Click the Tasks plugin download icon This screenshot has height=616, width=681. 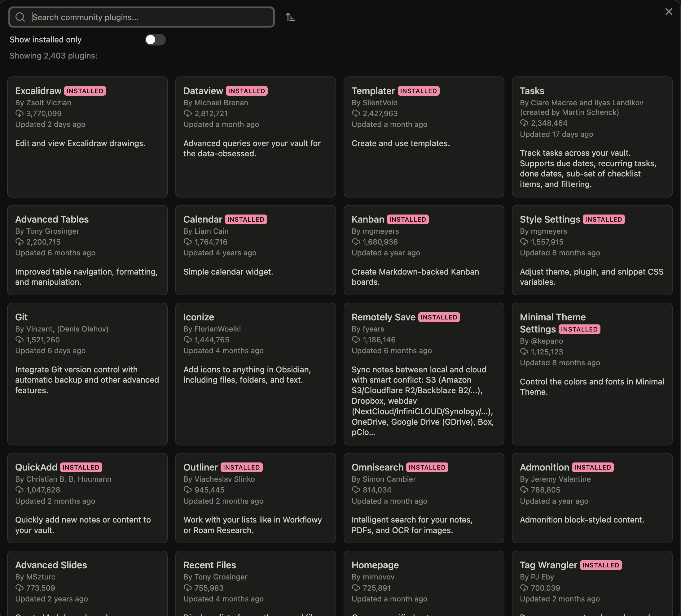click(x=524, y=123)
